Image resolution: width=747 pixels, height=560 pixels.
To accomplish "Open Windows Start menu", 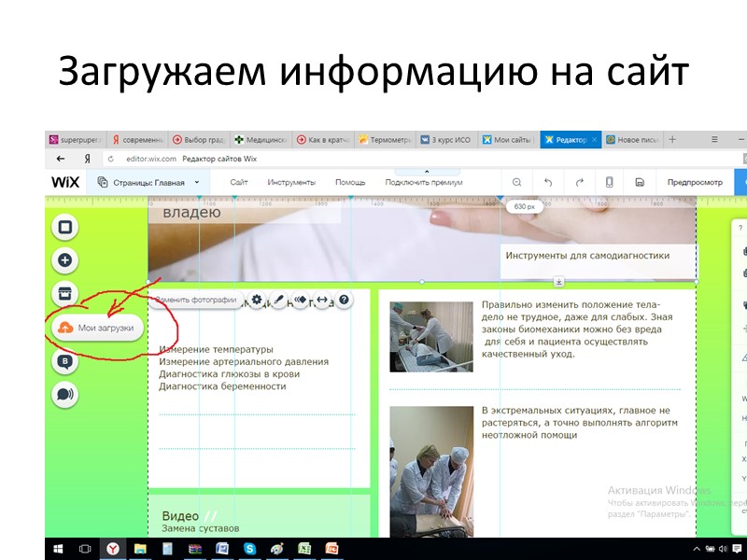I will click(x=58, y=549).
